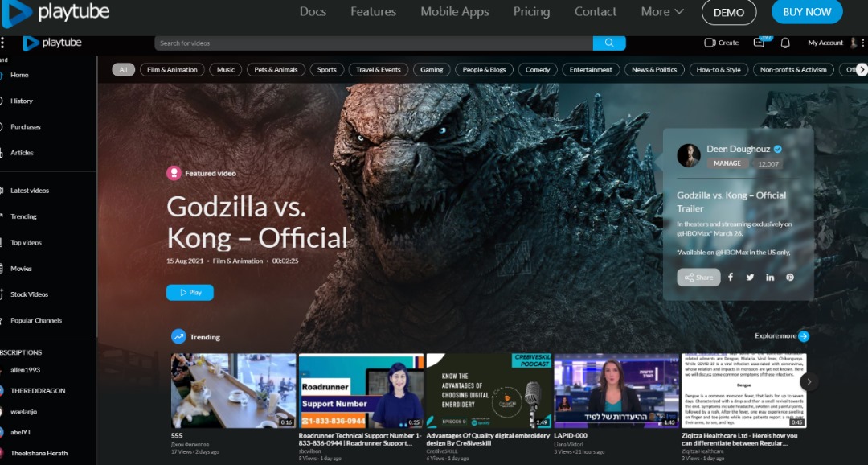Select the Music category chip
This screenshot has width=868, height=465.
pos(226,70)
